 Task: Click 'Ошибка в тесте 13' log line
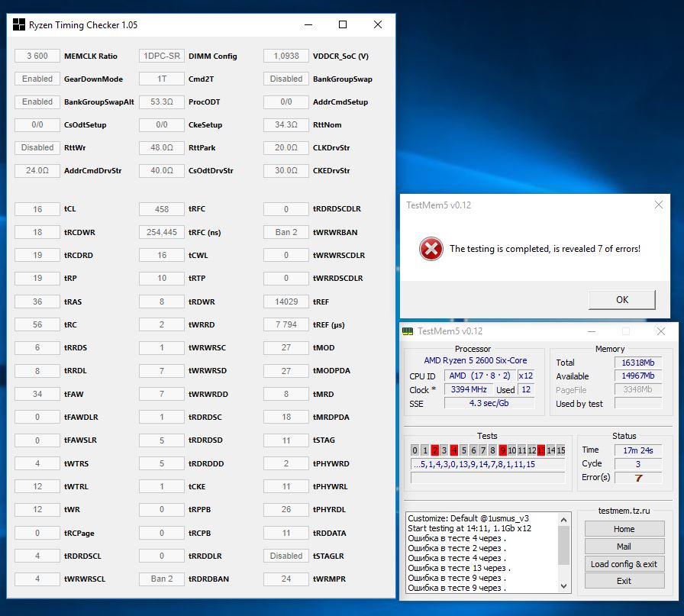pos(459,568)
